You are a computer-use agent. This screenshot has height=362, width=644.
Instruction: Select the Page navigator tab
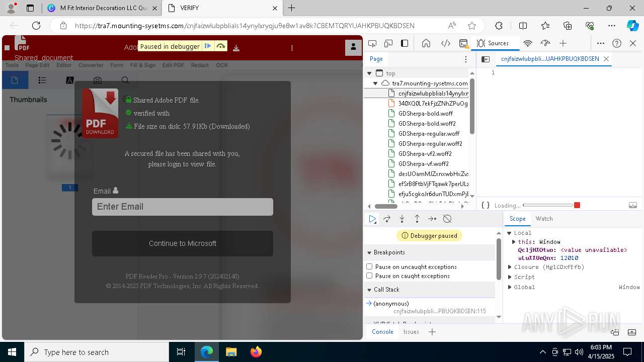pos(376,59)
